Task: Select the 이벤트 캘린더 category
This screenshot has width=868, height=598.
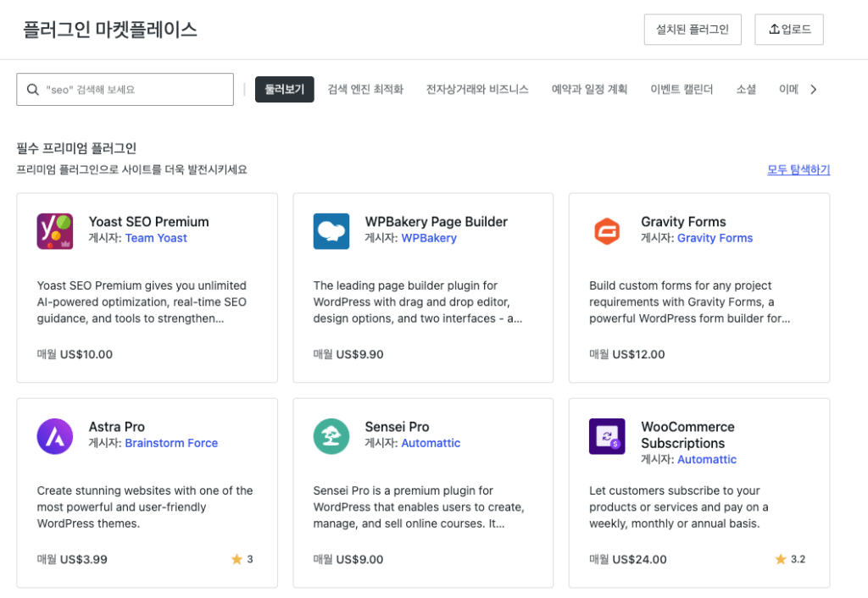Action: pos(682,90)
